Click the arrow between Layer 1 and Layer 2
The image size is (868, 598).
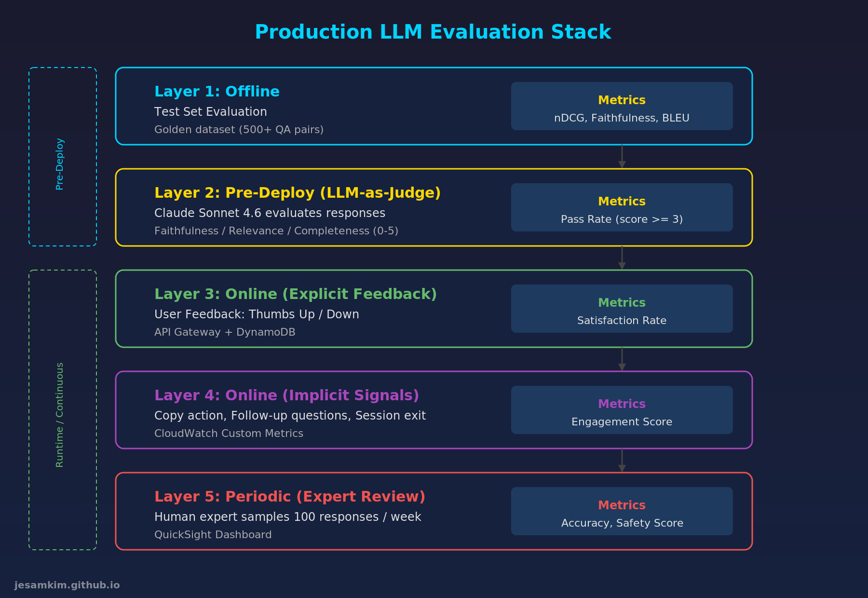pyautogui.click(x=622, y=156)
